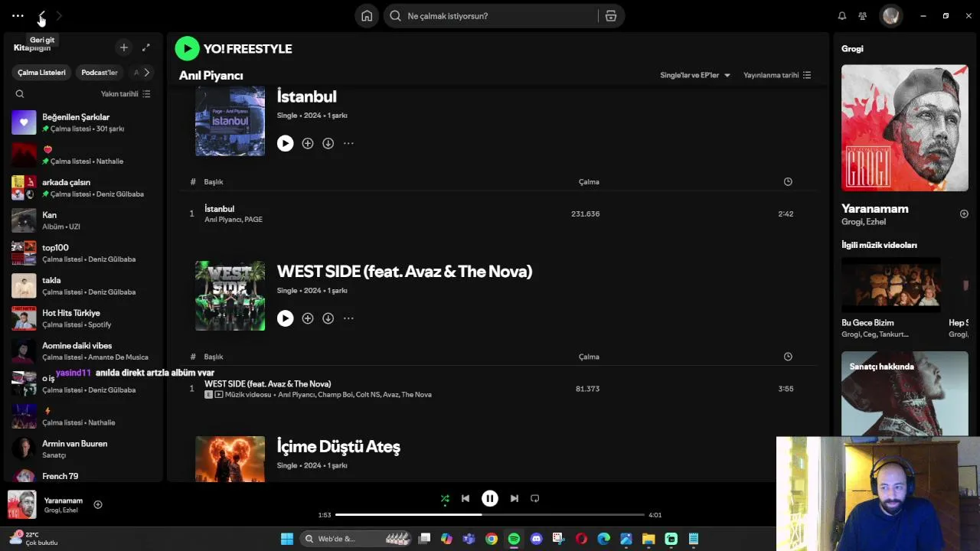Viewport: 980px width, 551px height.
Task: Skip to next track
Action: [514, 498]
